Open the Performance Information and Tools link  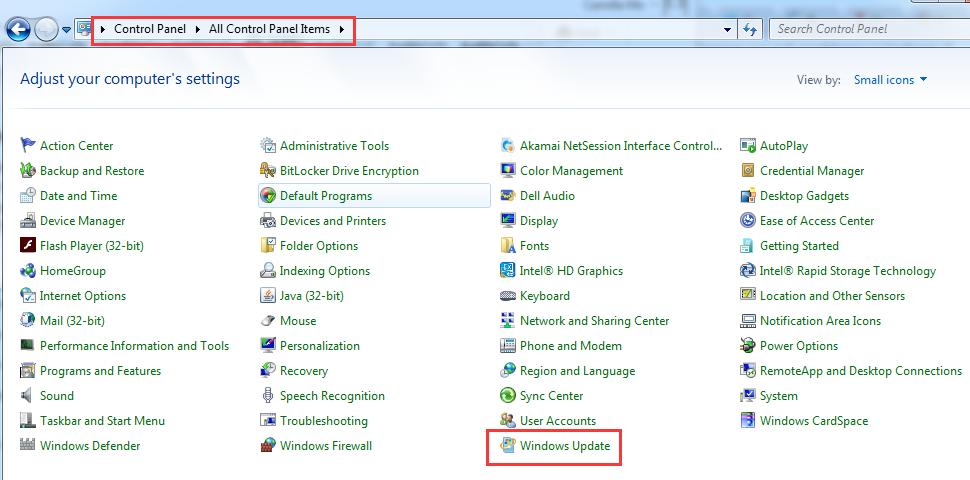(135, 346)
